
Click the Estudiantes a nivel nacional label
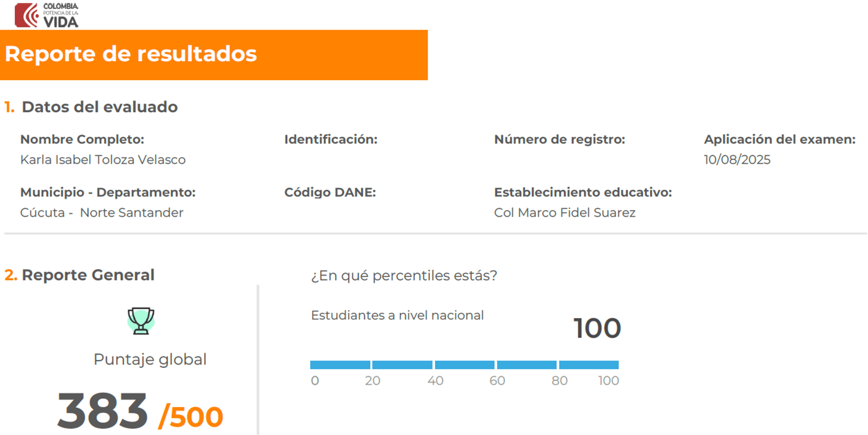[397, 315]
